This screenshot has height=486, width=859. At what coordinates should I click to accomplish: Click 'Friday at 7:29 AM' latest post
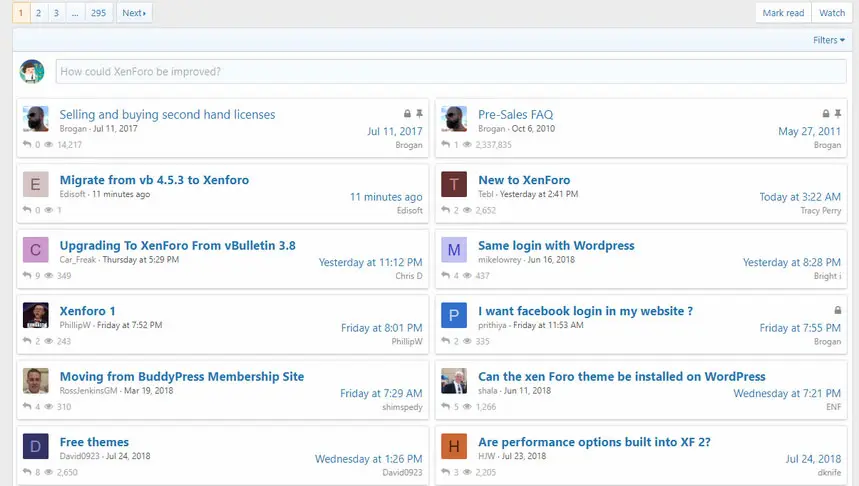381,393
